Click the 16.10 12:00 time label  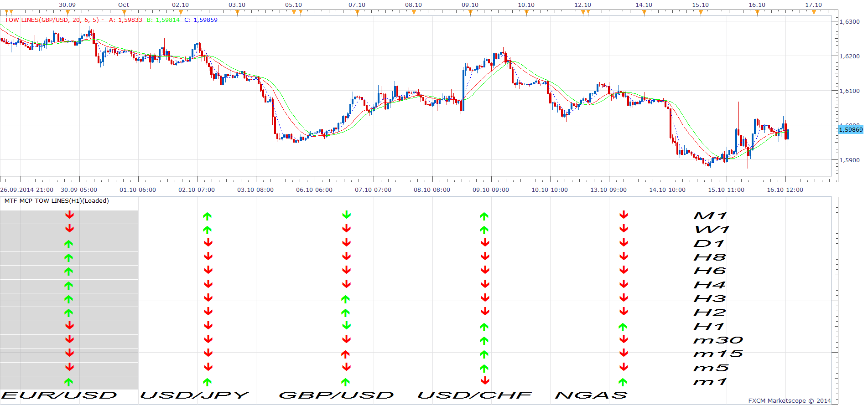(785, 190)
